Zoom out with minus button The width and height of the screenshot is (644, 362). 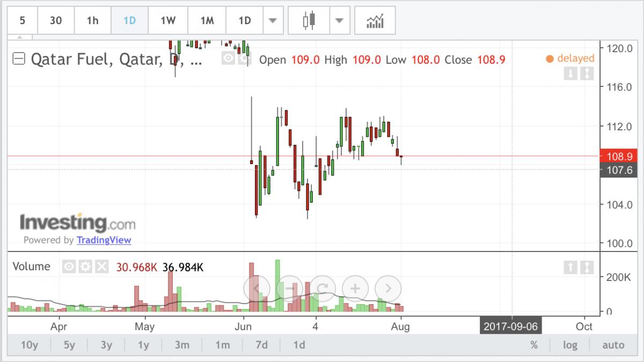click(x=290, y=288)
